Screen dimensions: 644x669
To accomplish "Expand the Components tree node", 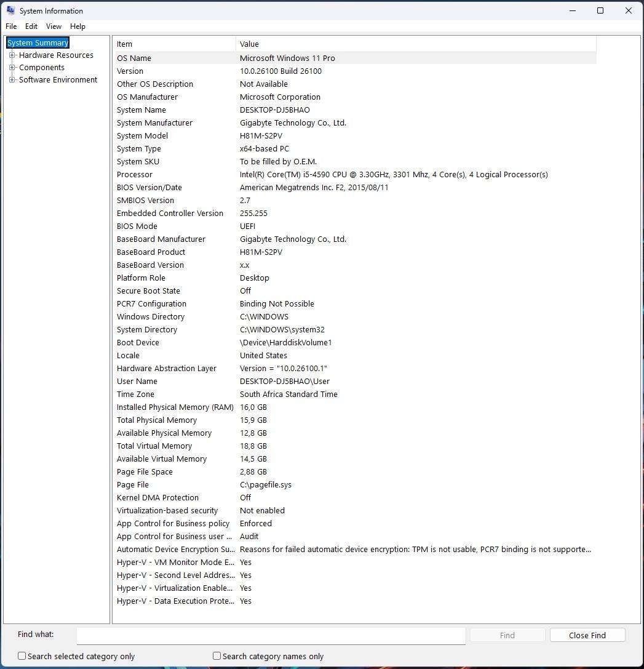I will pyautogui.click(x=13, y=67).
